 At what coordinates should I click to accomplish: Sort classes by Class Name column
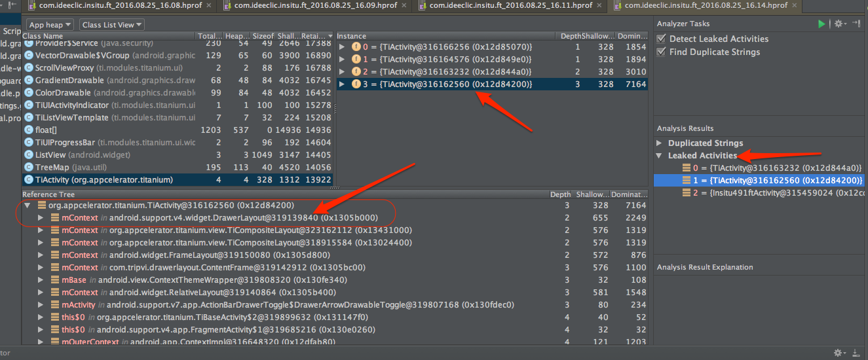(109, 36)
